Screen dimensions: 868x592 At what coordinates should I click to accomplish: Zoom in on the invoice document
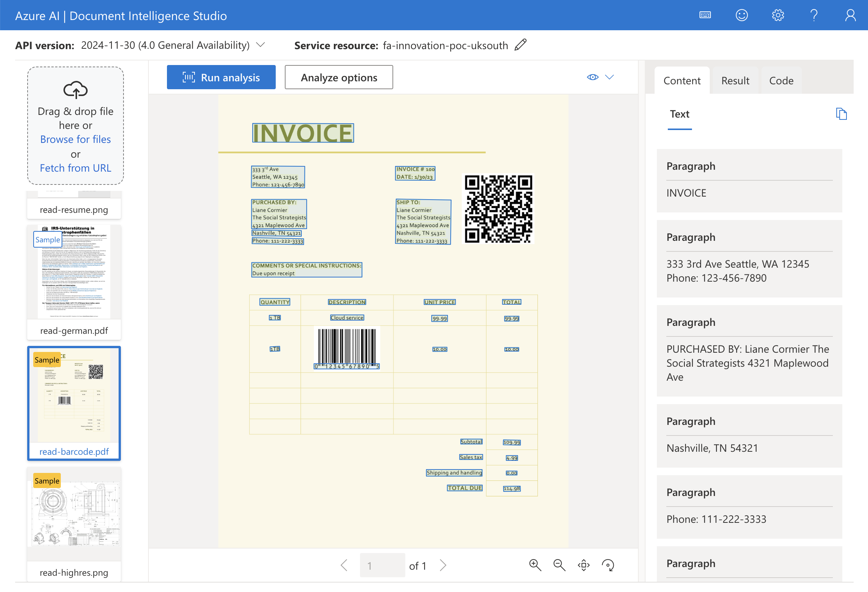coord(534,565)
